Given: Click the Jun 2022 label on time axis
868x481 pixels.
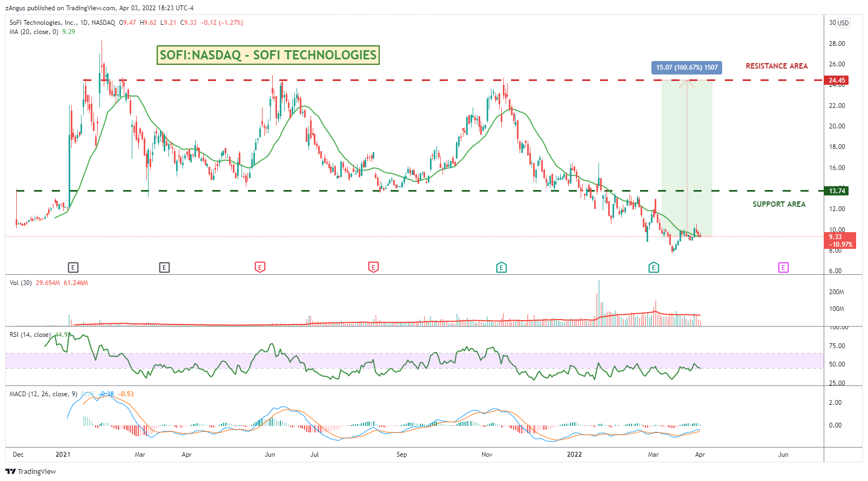Looking at the screenshot, I should tap(783, 455).
